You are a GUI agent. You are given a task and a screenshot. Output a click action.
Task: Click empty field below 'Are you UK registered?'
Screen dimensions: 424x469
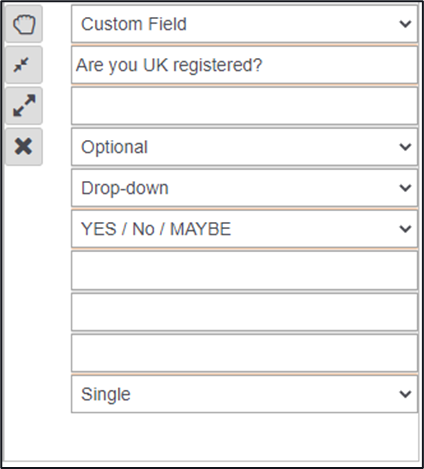pos(244,106)
